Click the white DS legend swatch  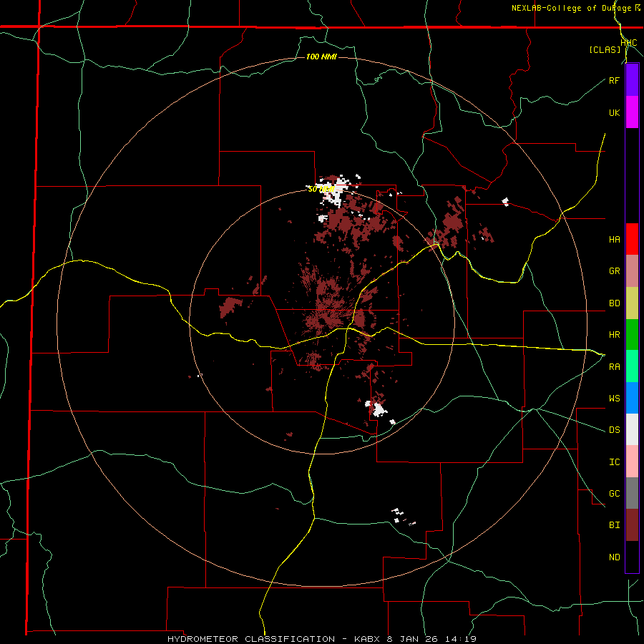click(x=632, y=429)
